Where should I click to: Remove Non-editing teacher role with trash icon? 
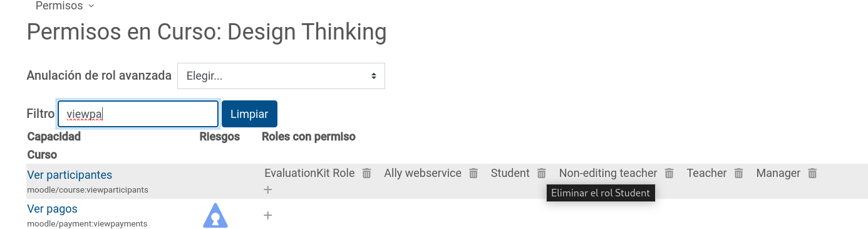[x=669, y=173]
